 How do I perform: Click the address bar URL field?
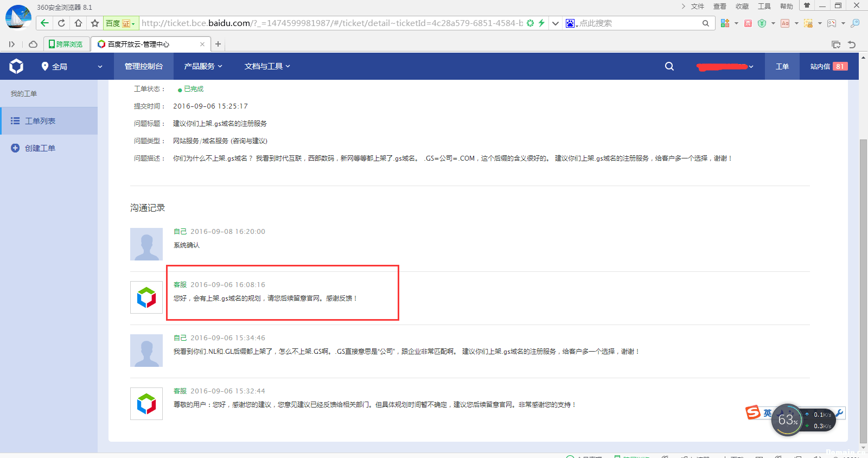click(332, 23)
